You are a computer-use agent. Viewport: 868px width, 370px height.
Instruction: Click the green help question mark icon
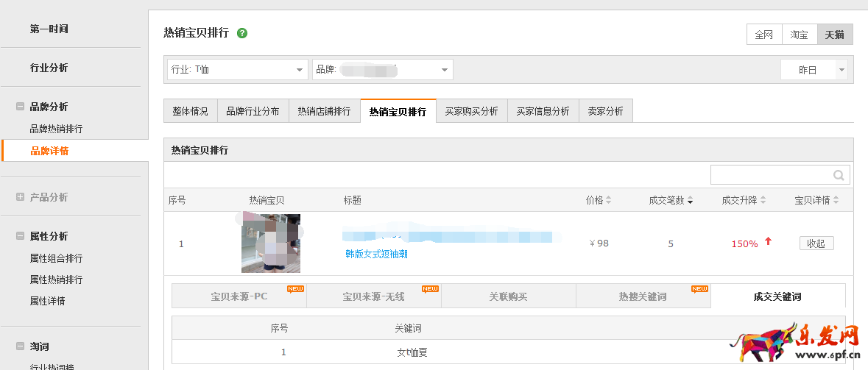coord(242,33)
